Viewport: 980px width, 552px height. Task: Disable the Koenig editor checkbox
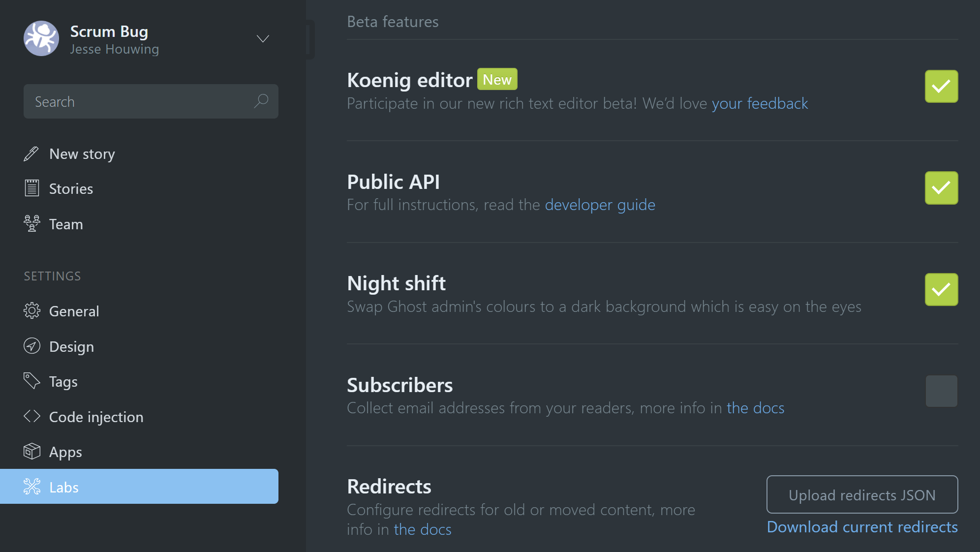coord(941,87)
